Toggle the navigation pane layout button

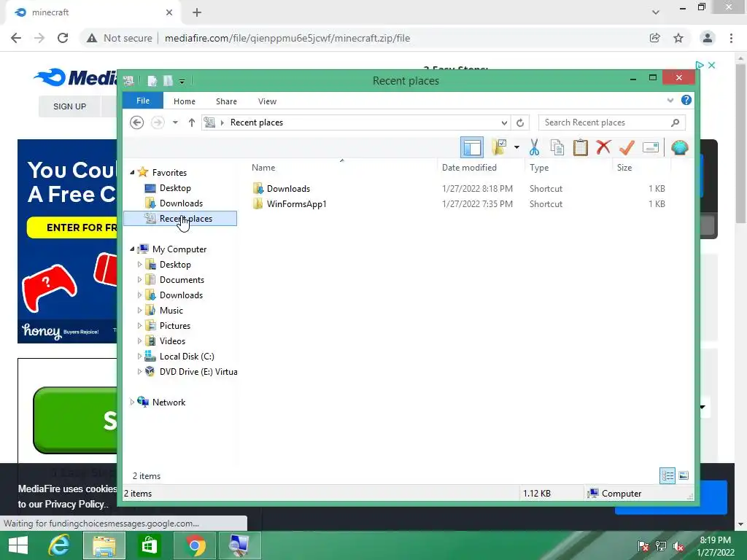(472, 147)
